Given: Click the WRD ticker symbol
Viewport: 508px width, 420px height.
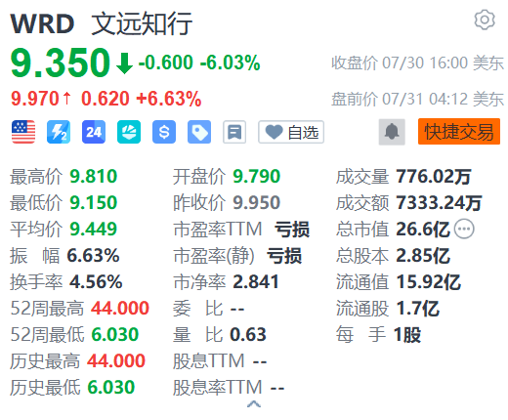Looking at the screenshot, I should coord(42,23).
